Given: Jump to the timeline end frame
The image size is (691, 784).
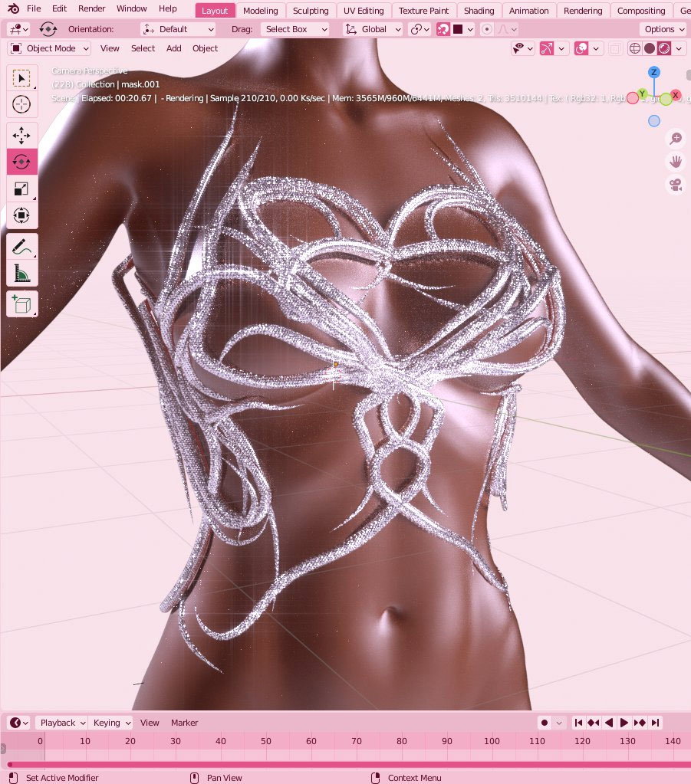Looking at the screenshot, I should 655,723.
